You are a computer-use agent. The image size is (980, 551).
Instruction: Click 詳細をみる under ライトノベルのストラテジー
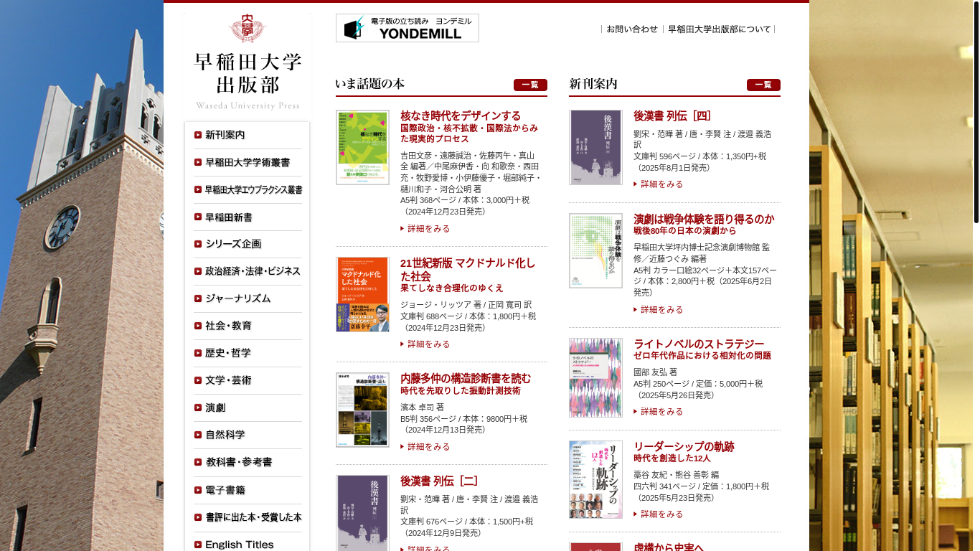coord(659,412)
